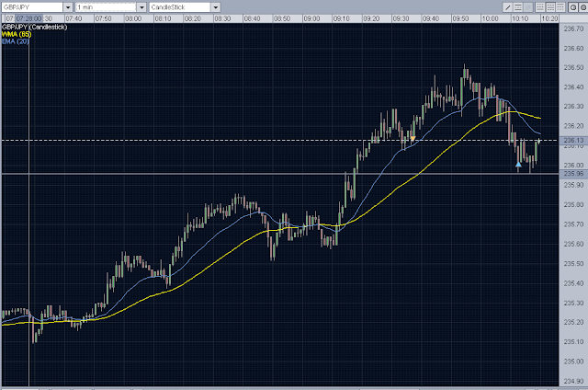
Task: Click the horizontal lines toolbar icon
Action: coord(518,7)
